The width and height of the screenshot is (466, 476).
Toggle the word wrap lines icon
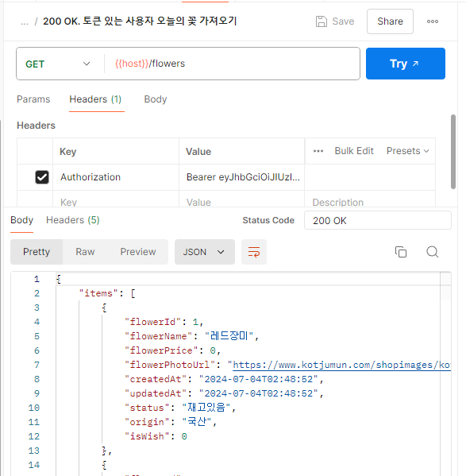254,252
